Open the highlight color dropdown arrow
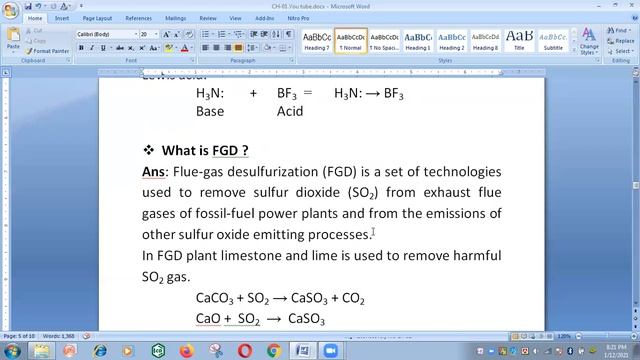Viewport: 640px width, 360px height. tap(176, 48)
